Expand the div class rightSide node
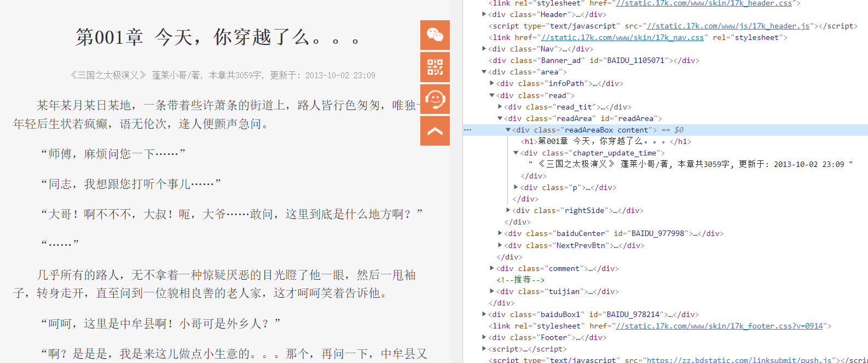Image resolution: width=868 pixels, height=363 pixels. tap(508, 210)
